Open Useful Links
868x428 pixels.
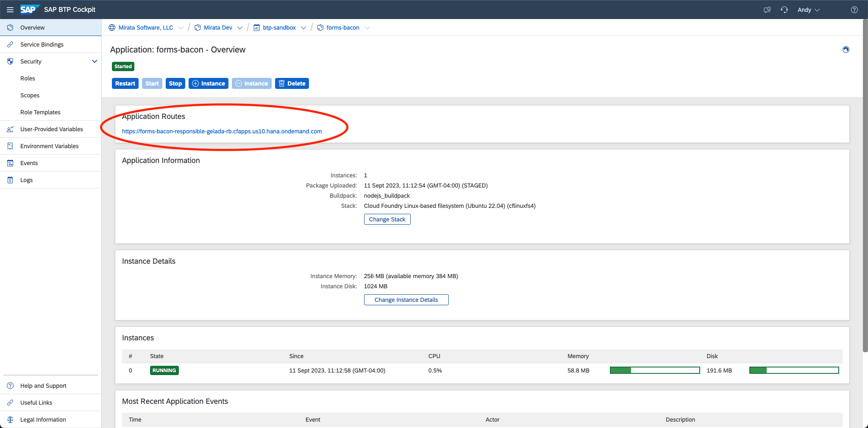click(51, 403)
